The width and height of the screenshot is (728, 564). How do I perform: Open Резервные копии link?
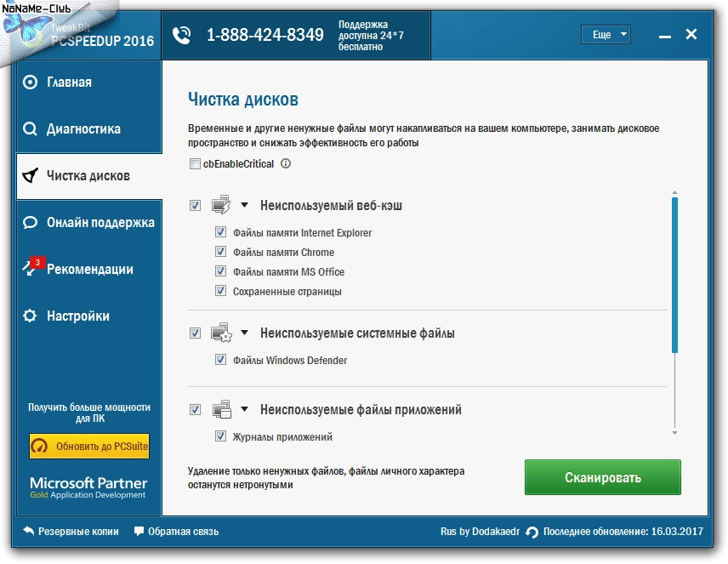pyautogui.click(x=71, y=531)
